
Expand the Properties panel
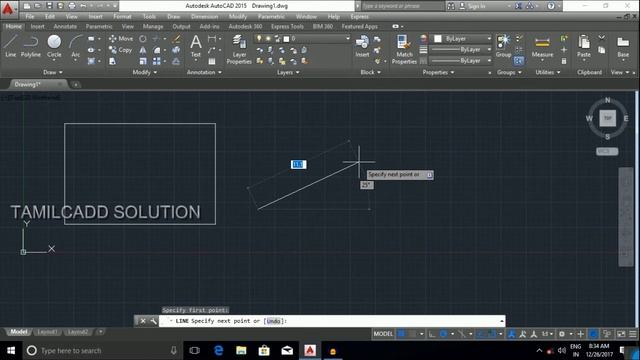(x=438, y=72)
